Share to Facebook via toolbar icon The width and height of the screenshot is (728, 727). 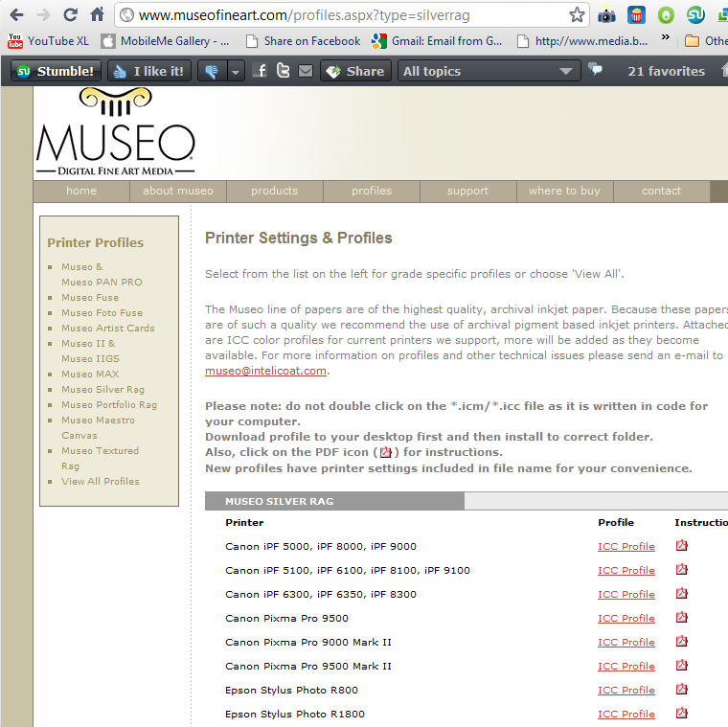(x=260, y=71)
